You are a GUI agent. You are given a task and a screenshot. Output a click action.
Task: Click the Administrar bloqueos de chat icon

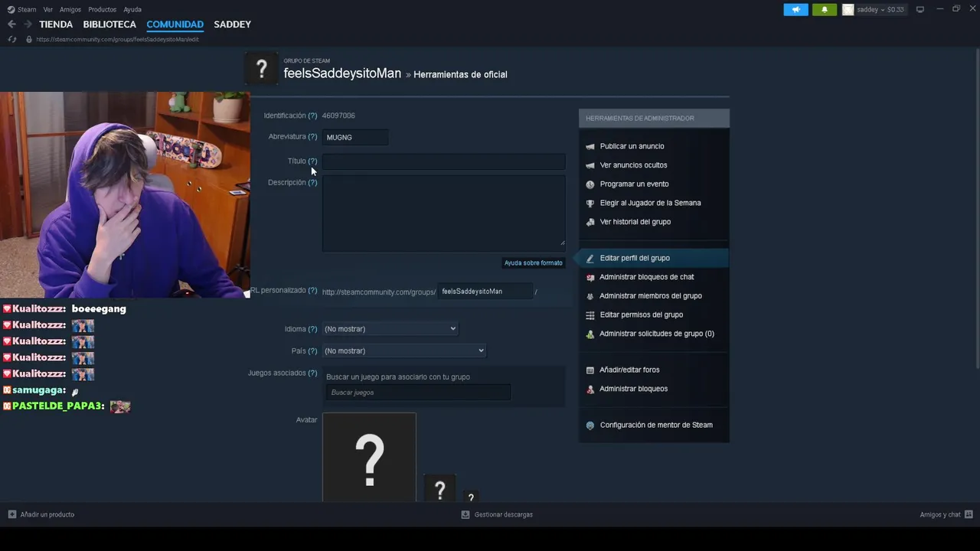(x=590, y=277)
